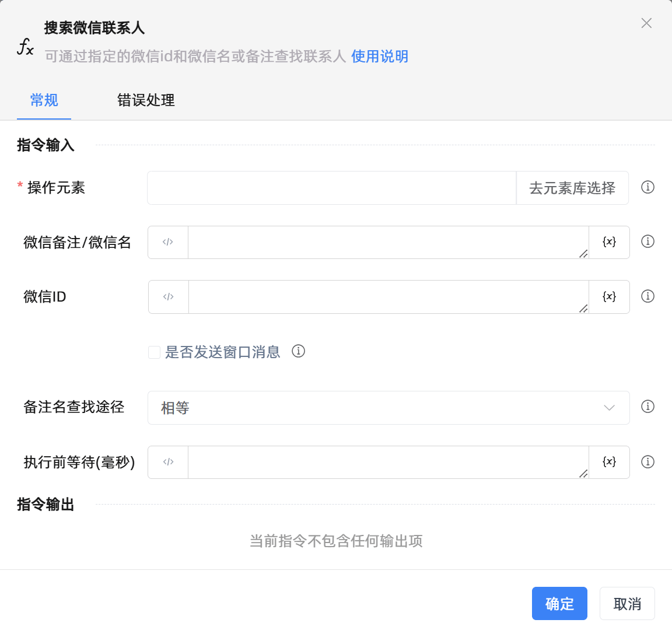Image resolution: width=672 pixels, height=637 pixels.
Task: Click the 取消 button
Action: (x=627, y=604)
